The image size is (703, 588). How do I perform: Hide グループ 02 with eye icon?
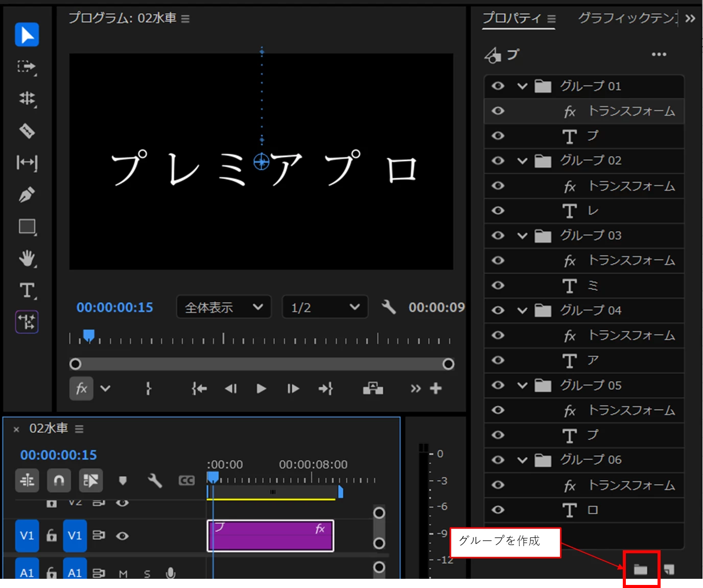(x=498, y=160)
